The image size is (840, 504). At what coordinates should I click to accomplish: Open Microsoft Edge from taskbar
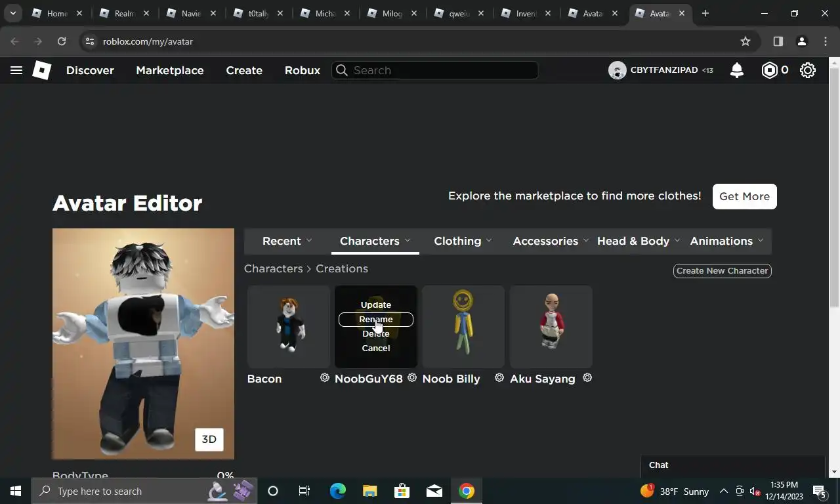(x=338, y=491)
